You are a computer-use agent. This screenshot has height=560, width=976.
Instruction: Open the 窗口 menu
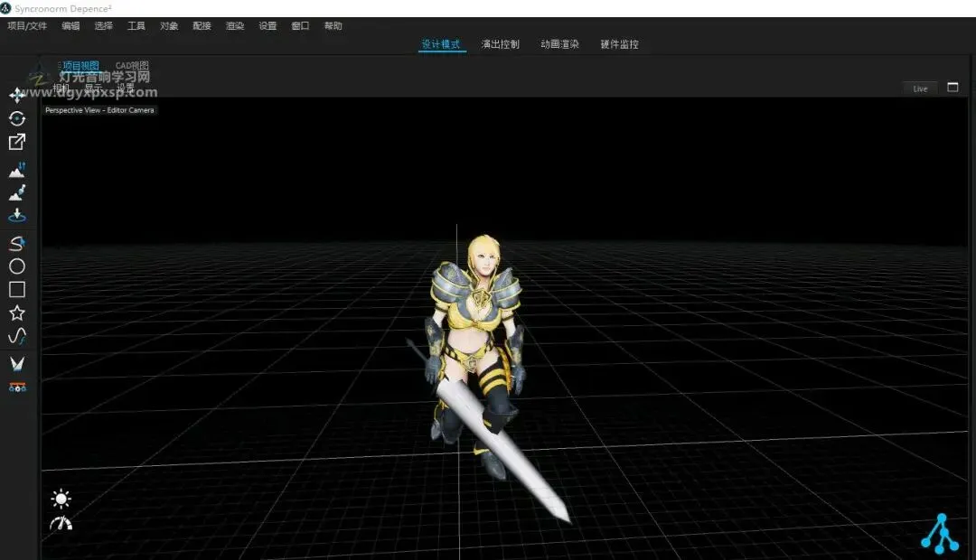click(300, 25)
